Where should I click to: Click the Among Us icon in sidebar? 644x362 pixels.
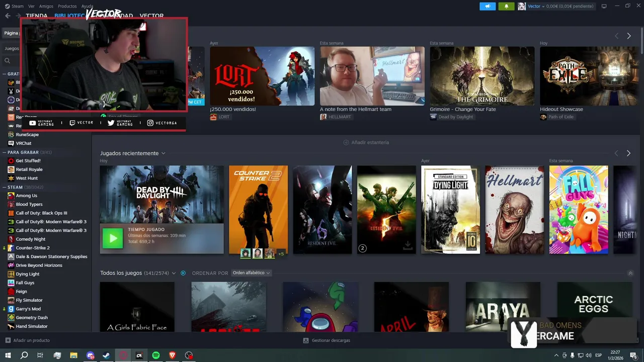(11, 196)
